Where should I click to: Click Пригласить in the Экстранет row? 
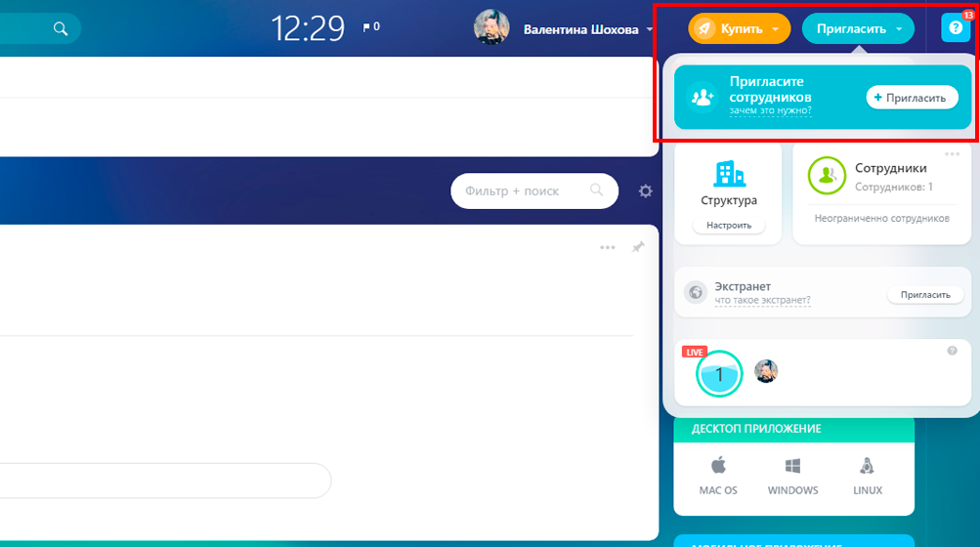(925, 294)
